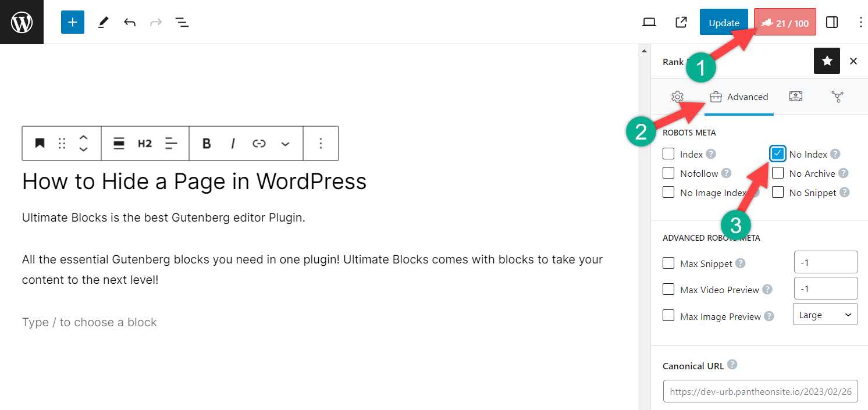
Task: Click the Type / to choose a block placeholder
Action: point(90,322)
